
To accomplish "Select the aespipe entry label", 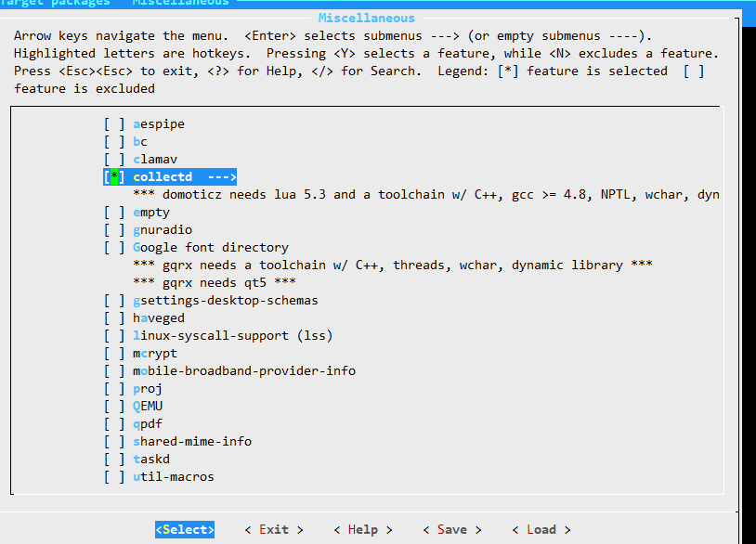I will pyautogui.click(x=159, y=124).
